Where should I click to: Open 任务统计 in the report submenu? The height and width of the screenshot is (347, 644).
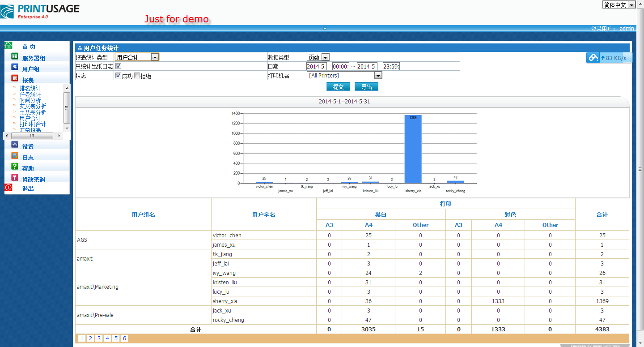coord(30,94)
